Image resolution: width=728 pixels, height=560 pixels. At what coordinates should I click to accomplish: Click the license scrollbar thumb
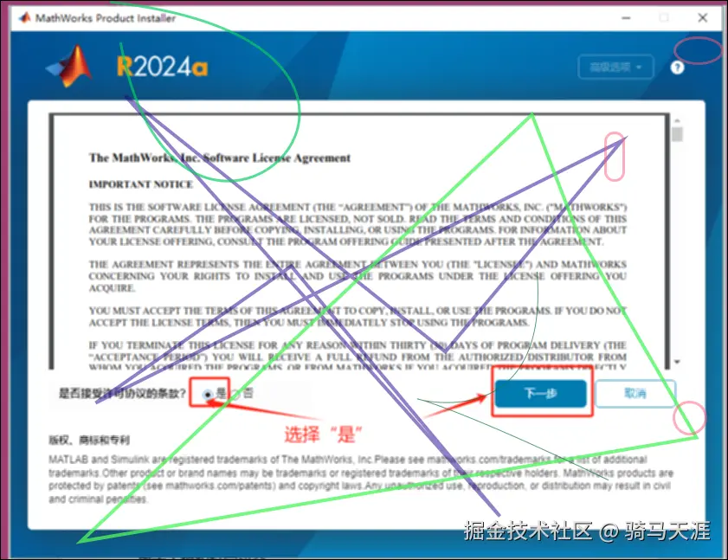coord(678,134)
